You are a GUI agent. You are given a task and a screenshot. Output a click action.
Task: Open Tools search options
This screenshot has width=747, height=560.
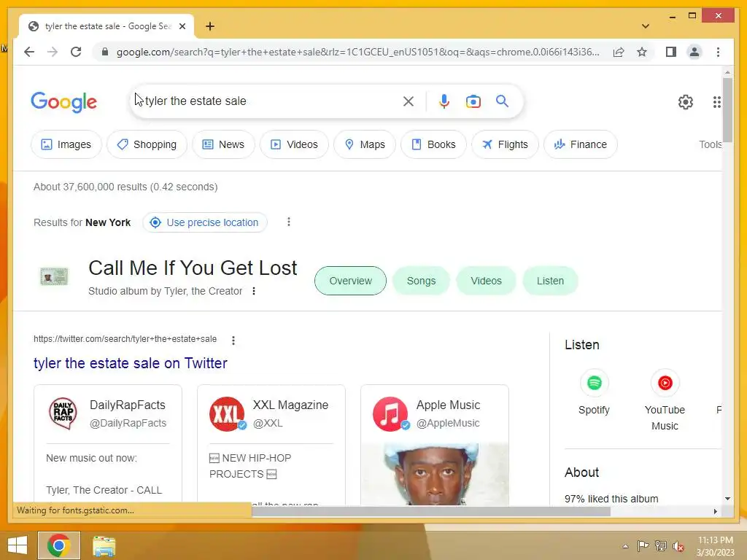coord(710,144)
